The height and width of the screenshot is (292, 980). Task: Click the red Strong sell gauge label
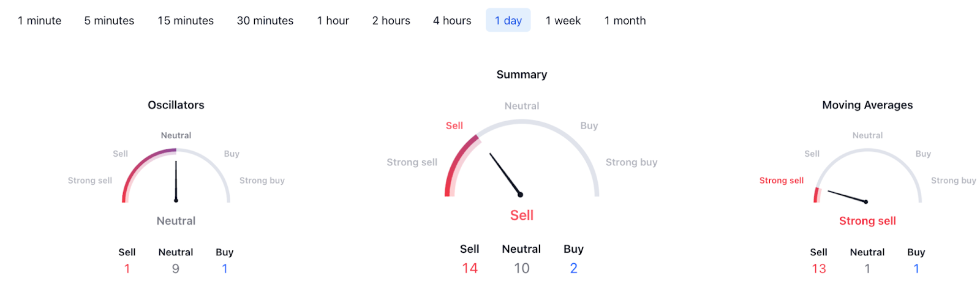coord(781,181)
